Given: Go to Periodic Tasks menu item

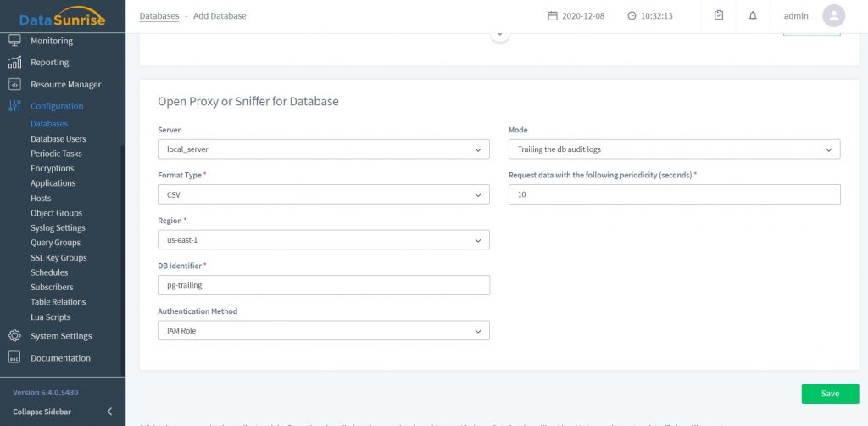Looking at the screenshot, I should click(x=56, y=154).
